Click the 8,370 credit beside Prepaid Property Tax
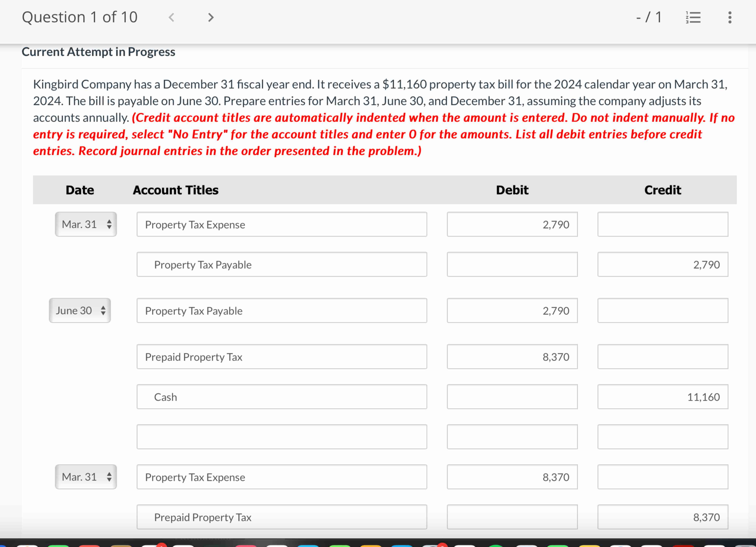 point(663,517)
